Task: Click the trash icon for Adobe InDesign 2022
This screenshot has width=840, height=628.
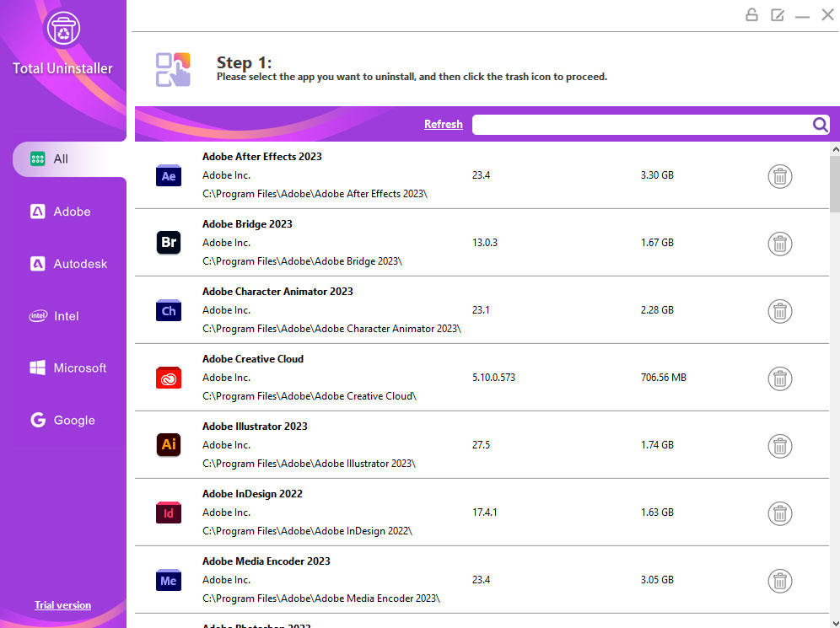Action: [779, 513]
